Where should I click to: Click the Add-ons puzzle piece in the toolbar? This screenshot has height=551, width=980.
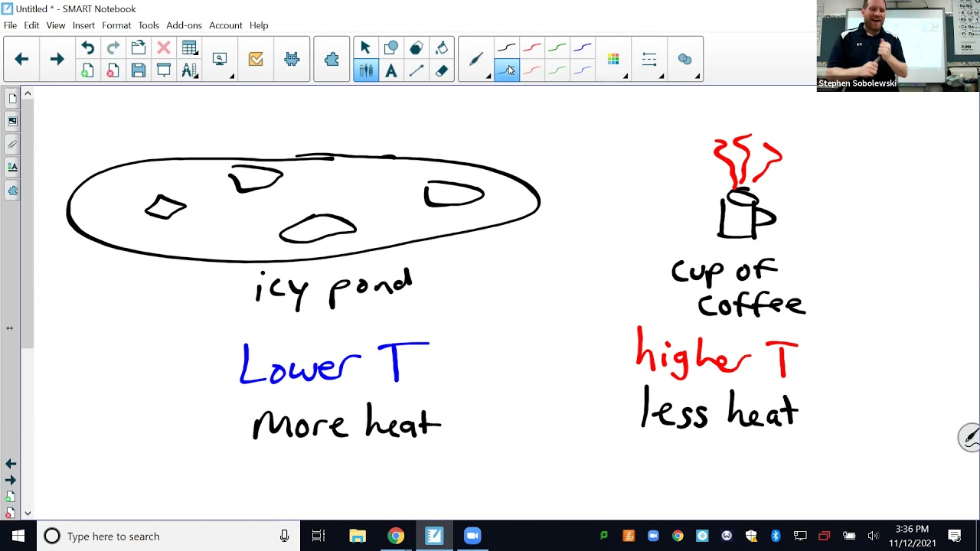332,59
